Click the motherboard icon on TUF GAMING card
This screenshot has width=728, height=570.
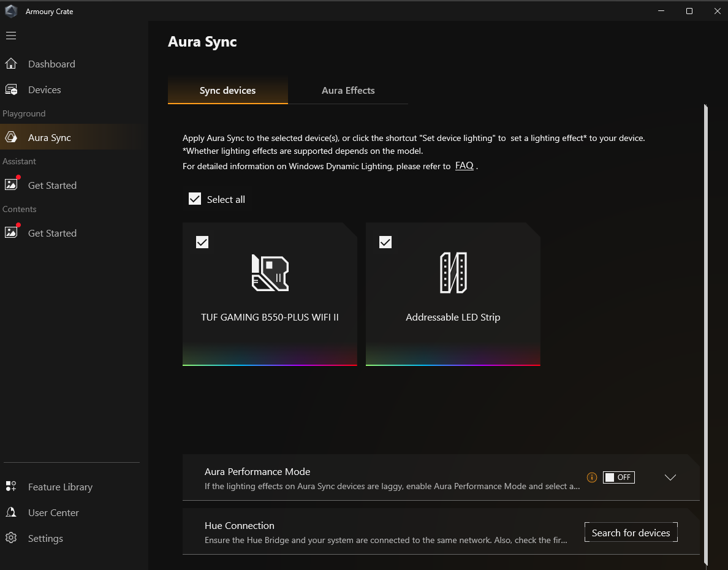(270, 273)
